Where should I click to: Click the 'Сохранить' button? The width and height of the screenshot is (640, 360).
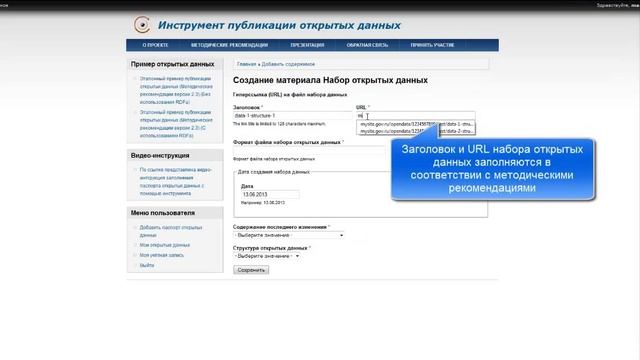[x=251, y=270]
